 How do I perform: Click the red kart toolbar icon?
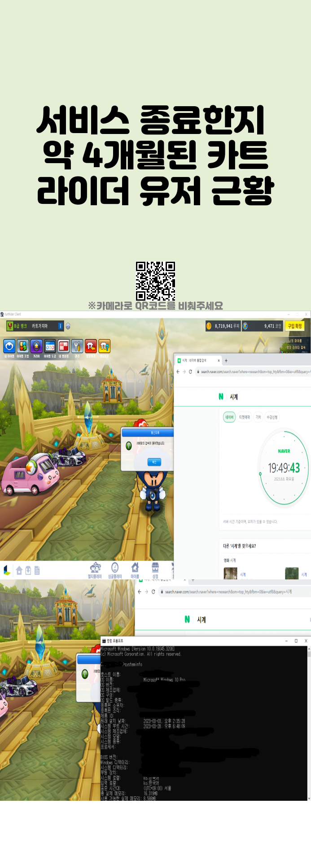[91, 346]
